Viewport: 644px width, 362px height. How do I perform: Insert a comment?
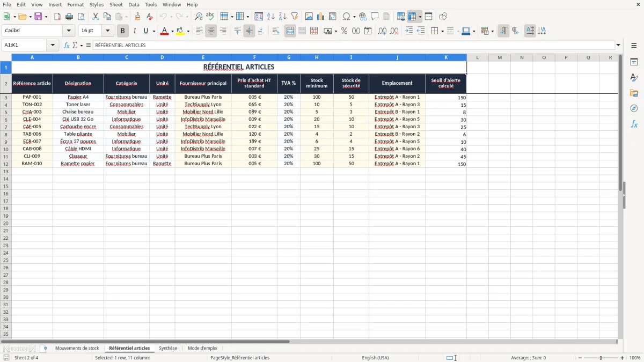click(x=375, y=17)
